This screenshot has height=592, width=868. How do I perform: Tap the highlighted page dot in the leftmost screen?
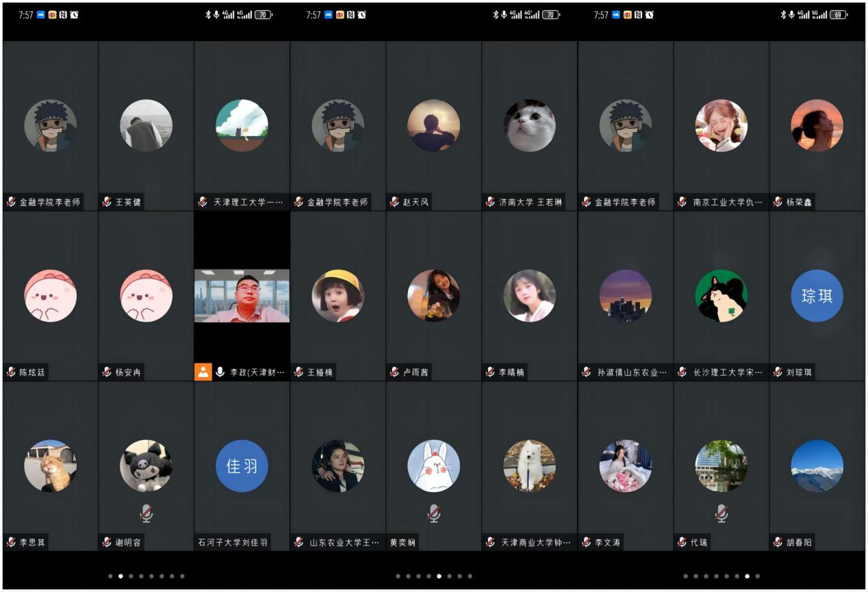[120, 576]
